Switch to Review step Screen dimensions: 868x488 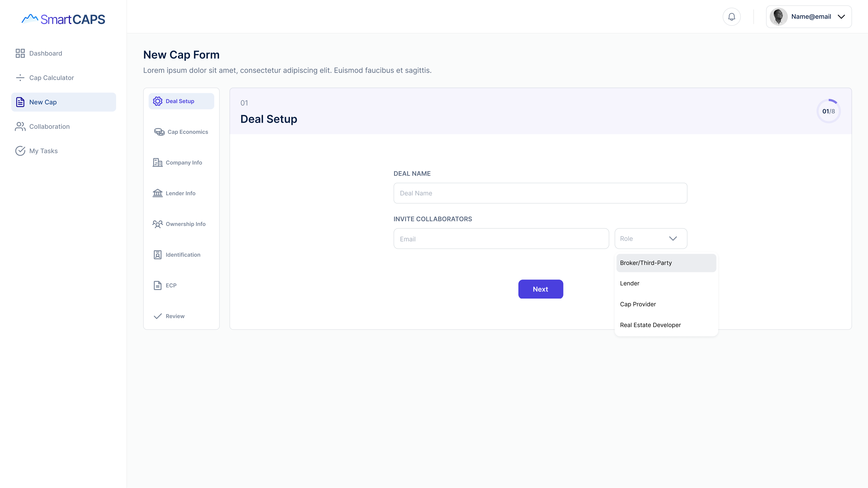point(181,316)
